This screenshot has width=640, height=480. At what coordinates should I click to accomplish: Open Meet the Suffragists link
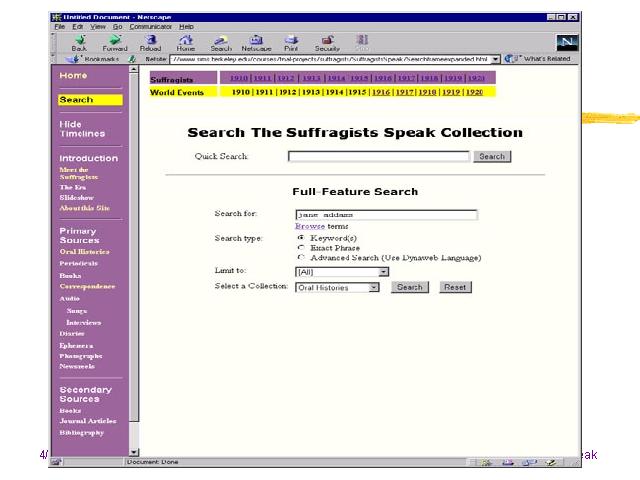click(79, 173)
